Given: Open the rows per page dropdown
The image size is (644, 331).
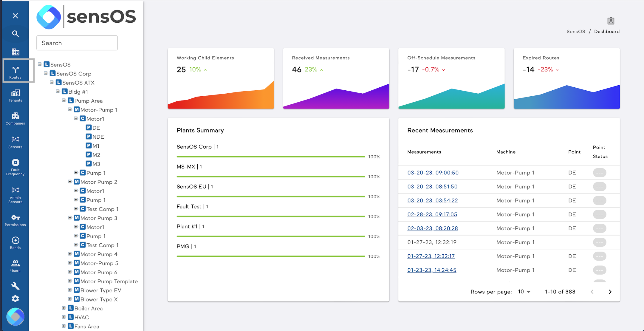Looking at the screenshot, I should tap(524, 292).
